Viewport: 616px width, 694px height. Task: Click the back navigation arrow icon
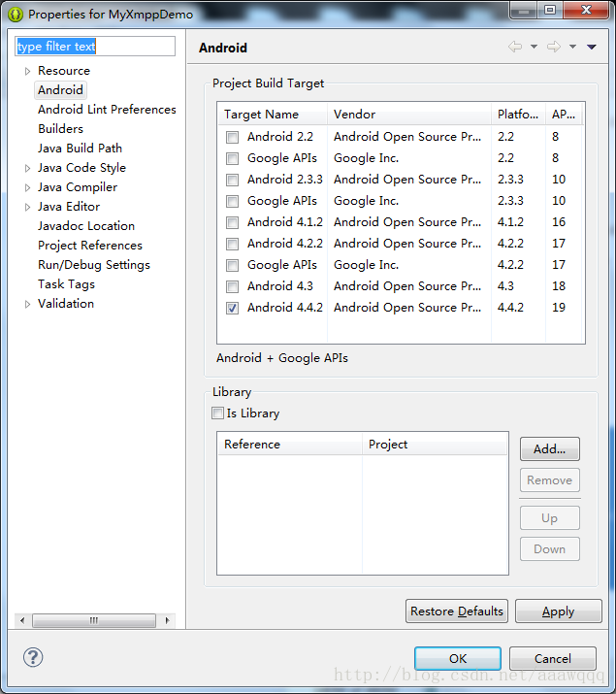pyautogui.click(x=515, y=47)
